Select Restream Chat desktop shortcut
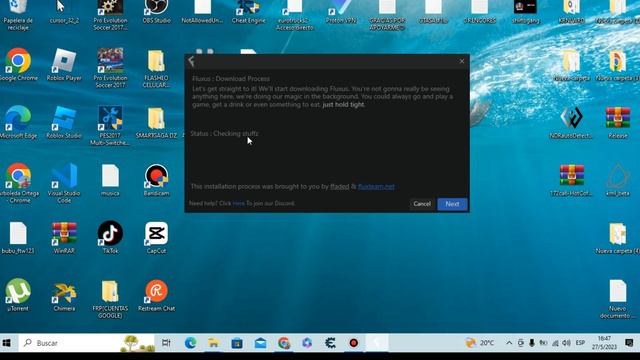The height and width of the screenshot is (360, 640). click(156, 295)
